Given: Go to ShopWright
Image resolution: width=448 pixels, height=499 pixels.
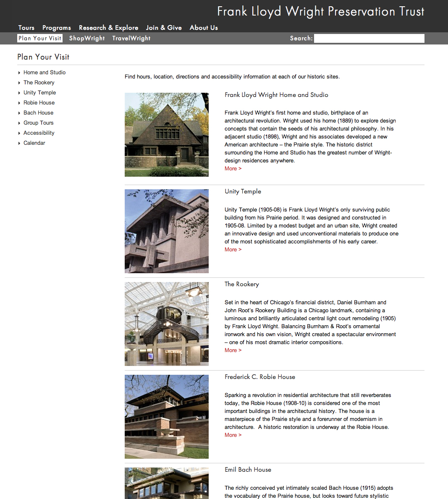Looking at the screenshot, I should [x=87, y=38].
